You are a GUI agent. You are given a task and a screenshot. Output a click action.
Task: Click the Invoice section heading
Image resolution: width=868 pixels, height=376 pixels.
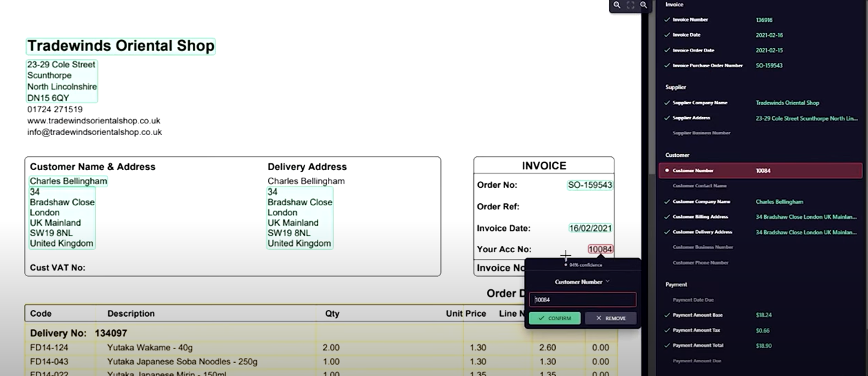pos(674,5)
